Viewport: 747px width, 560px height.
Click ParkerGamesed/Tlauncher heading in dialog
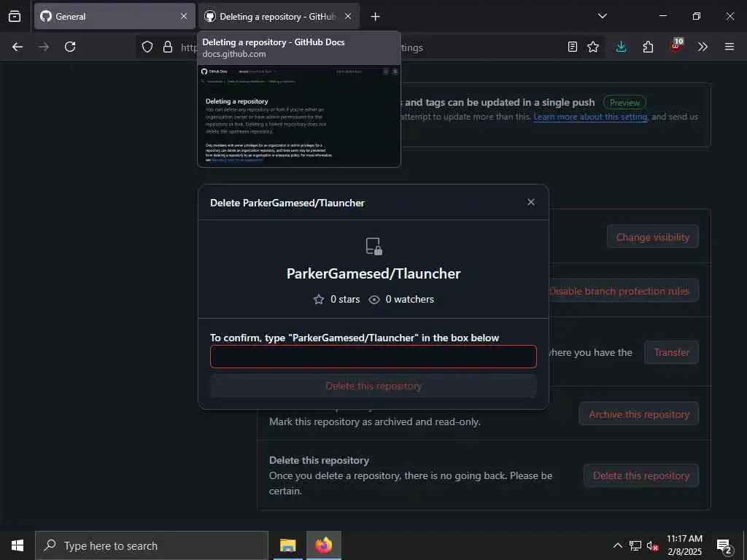pyautogui.click(x=373, y=274)
